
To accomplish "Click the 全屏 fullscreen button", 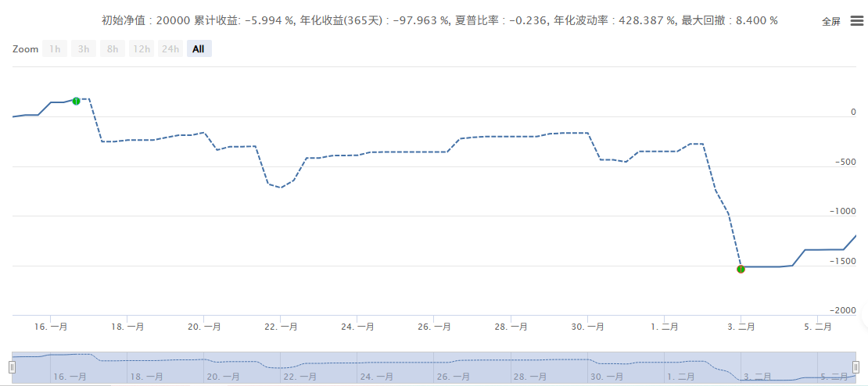I will [831, 22].
